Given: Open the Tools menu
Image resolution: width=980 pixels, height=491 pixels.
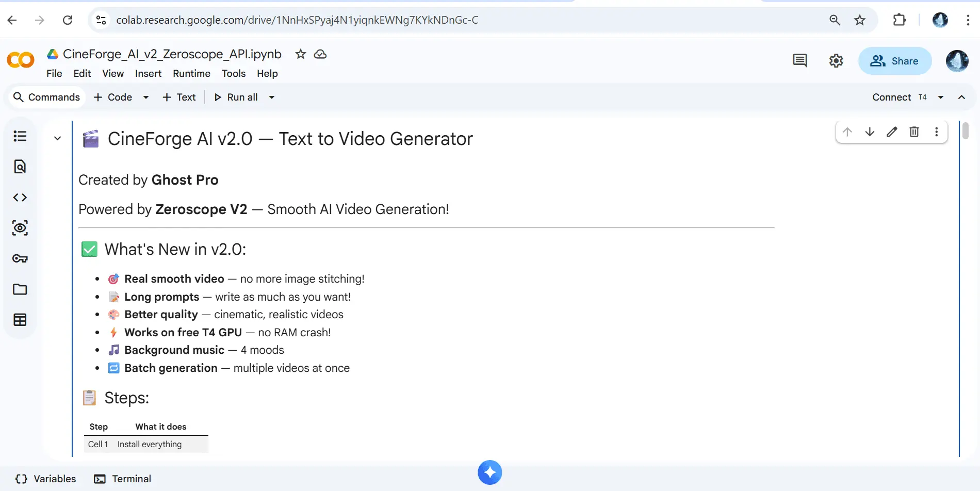Looking at the screenshot, I should pyautogui.click(x=234, y=74).
